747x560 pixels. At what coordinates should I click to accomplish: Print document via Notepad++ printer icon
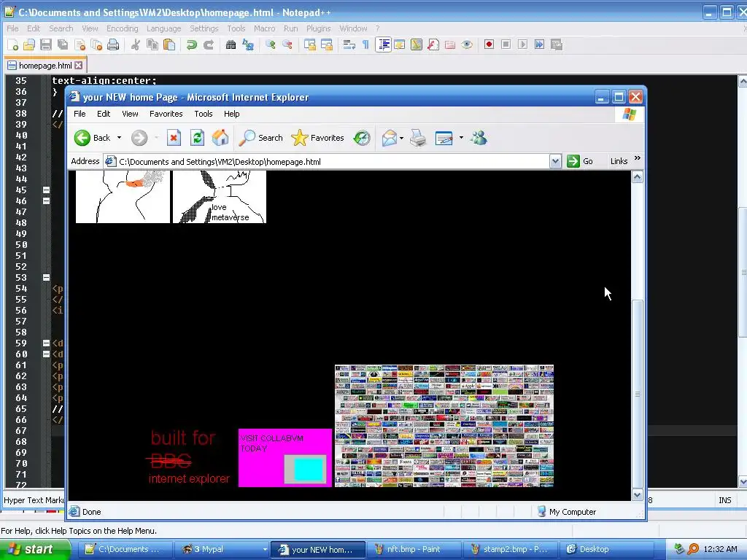113,44
